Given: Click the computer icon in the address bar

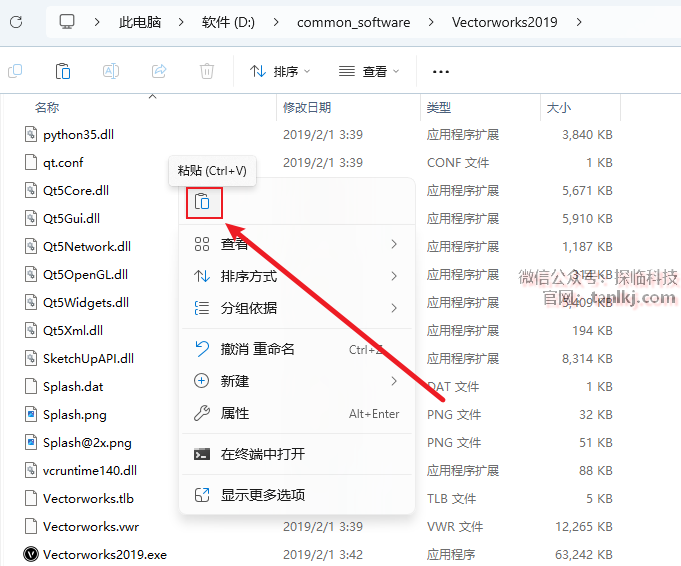Looking at the screenshot, I should pos(67,22).
